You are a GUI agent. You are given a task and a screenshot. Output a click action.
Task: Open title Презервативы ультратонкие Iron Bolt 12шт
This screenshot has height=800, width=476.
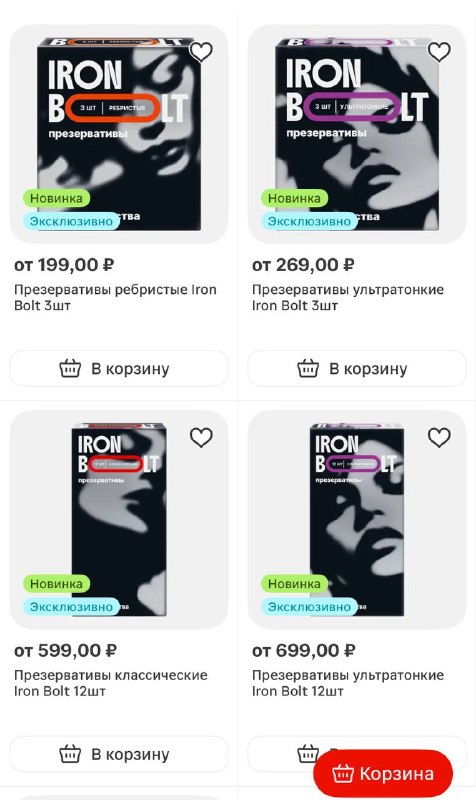pyautogui.click(x=348, y=683)
